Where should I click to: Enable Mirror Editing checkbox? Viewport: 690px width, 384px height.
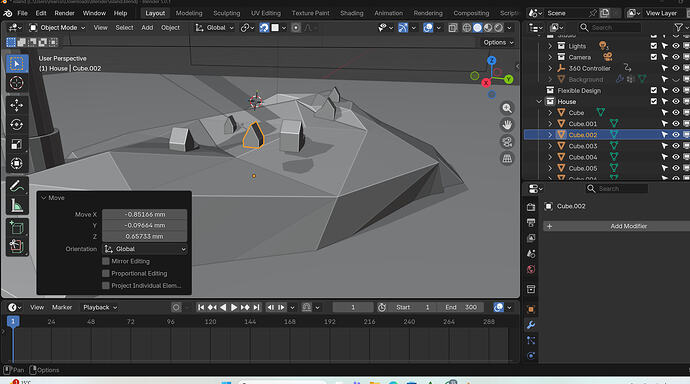click(106, 261)
